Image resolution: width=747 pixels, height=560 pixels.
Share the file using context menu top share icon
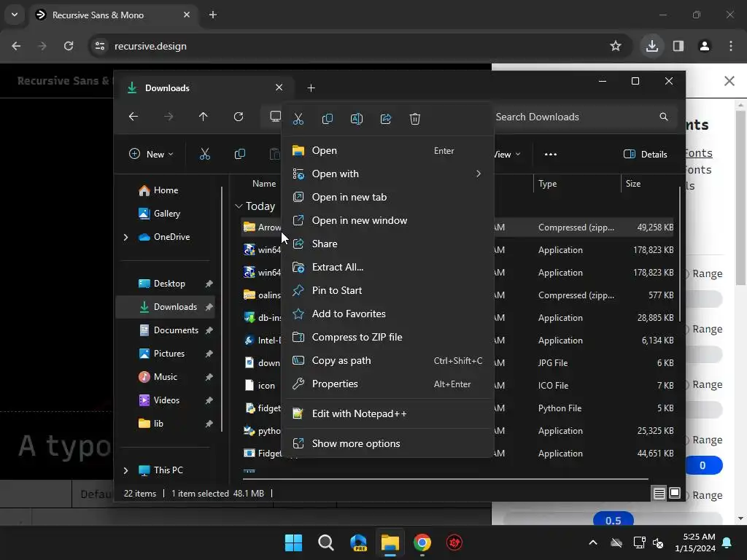(386, 119)
